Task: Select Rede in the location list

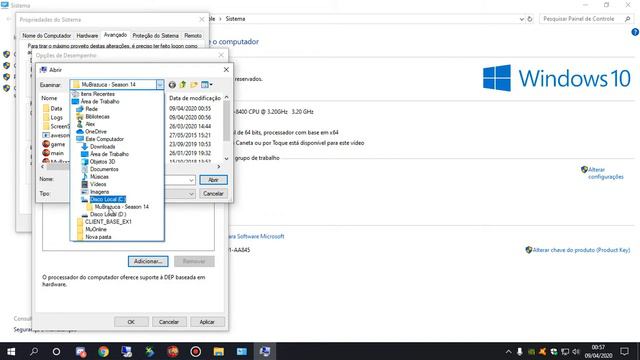Action: point(91,109)
